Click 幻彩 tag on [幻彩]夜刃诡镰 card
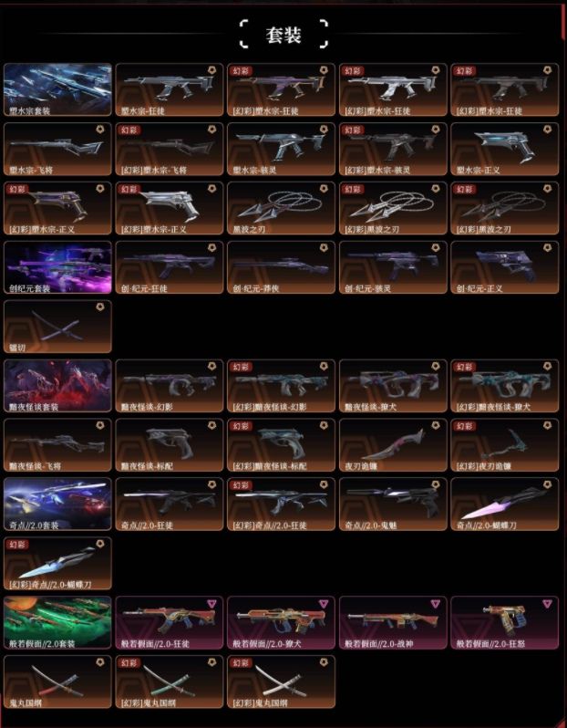The width and height of the screenshot is (567, 728). pyautogui.click(x=464, y=426)
